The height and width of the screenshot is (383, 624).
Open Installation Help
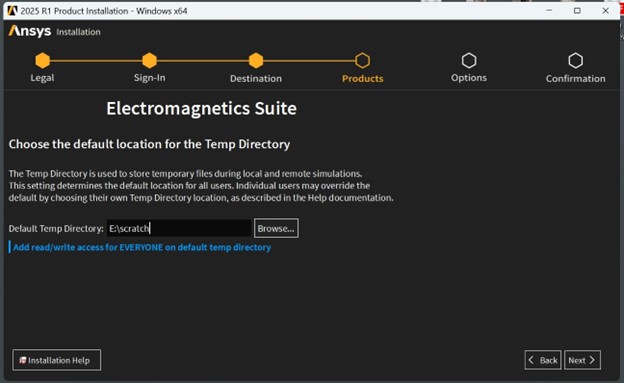(57, 360)
